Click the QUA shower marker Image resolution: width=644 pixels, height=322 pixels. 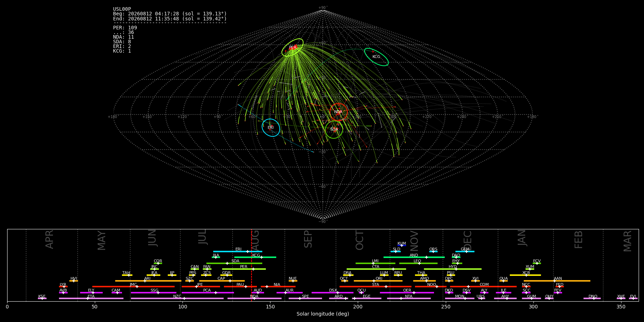click(x=503, y=281)
